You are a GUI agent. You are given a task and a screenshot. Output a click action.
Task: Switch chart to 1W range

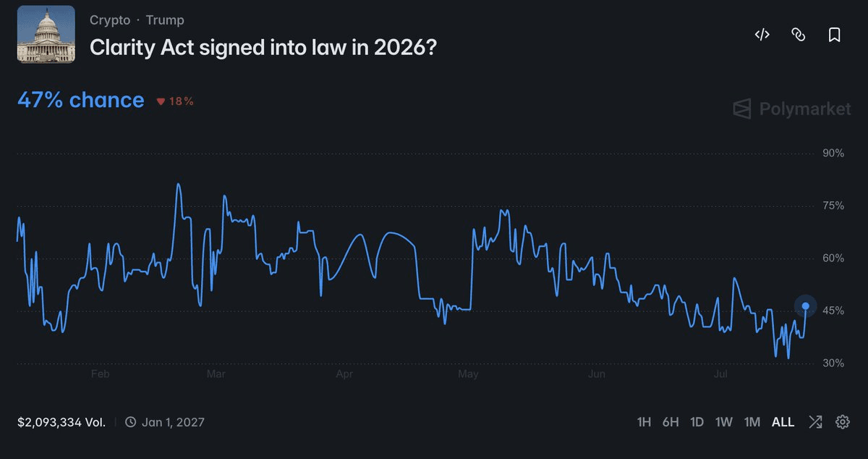pyautogui.click(x=724, y=421)
